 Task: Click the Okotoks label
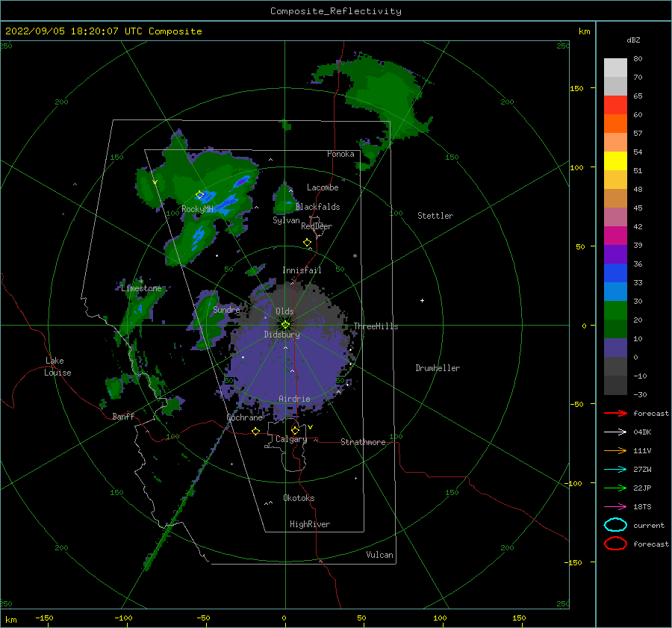[299, 499]
